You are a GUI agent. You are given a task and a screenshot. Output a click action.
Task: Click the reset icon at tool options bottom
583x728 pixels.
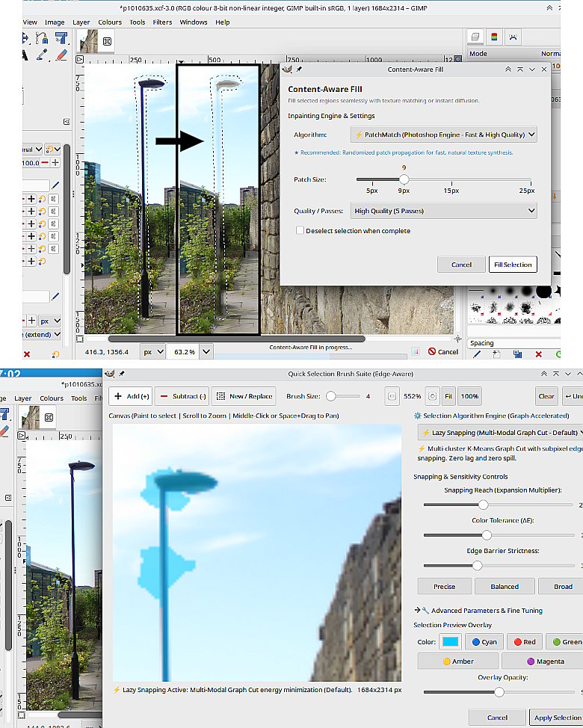point(55,354)
